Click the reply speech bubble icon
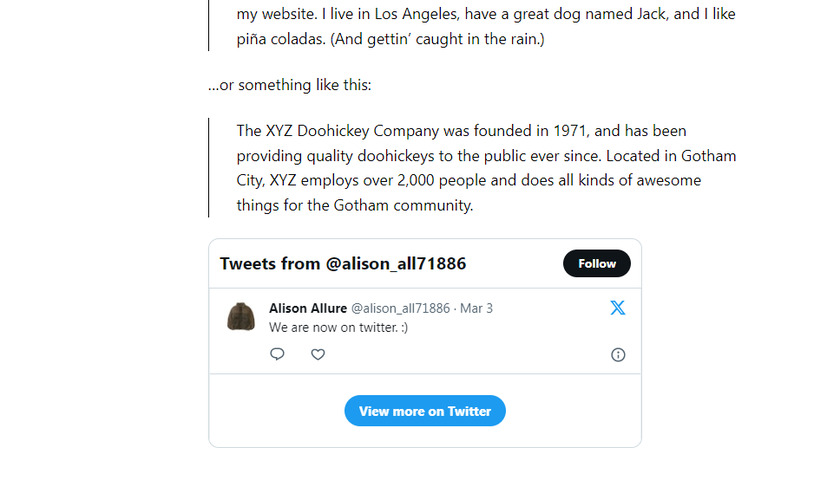Viewport: 840px width, 493px height. 277,354
